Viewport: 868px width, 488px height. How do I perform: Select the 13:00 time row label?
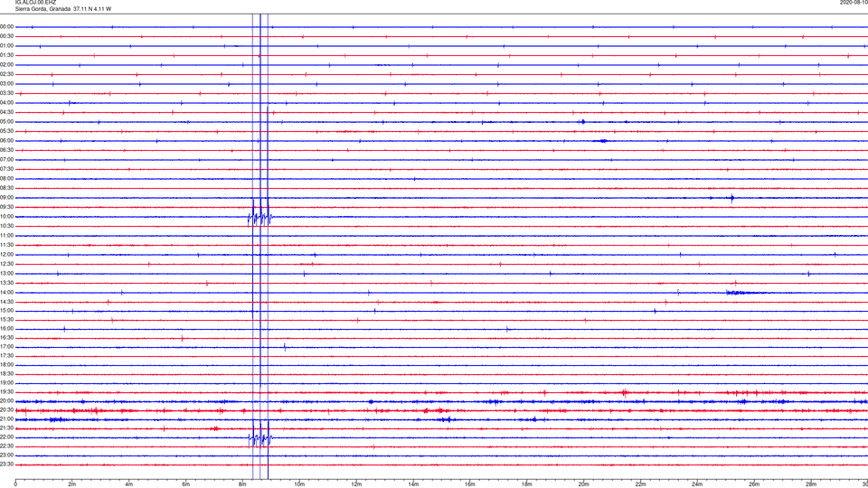pos(7,273)
